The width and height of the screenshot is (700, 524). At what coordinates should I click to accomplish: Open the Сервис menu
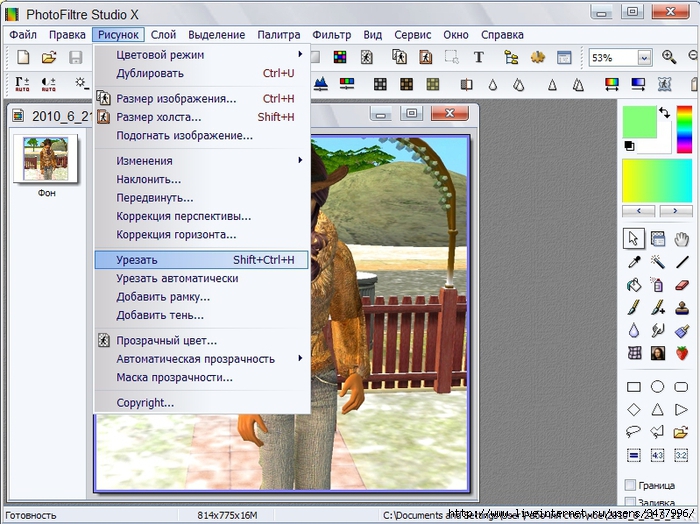pos(412,34)
